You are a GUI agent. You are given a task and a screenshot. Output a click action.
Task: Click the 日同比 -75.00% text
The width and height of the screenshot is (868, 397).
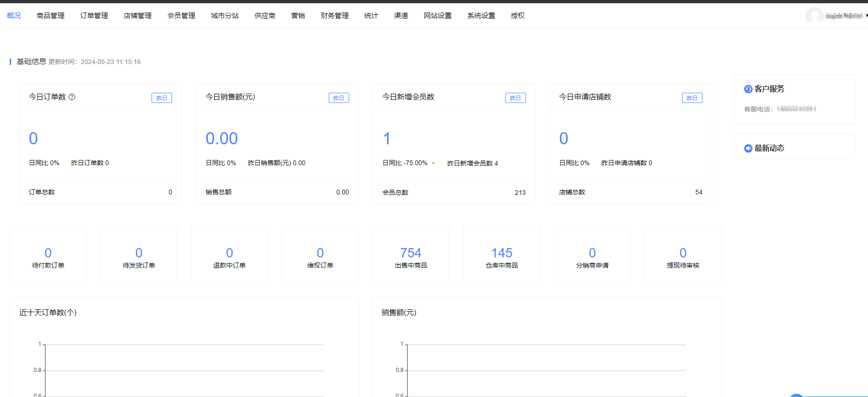[405, 163]
